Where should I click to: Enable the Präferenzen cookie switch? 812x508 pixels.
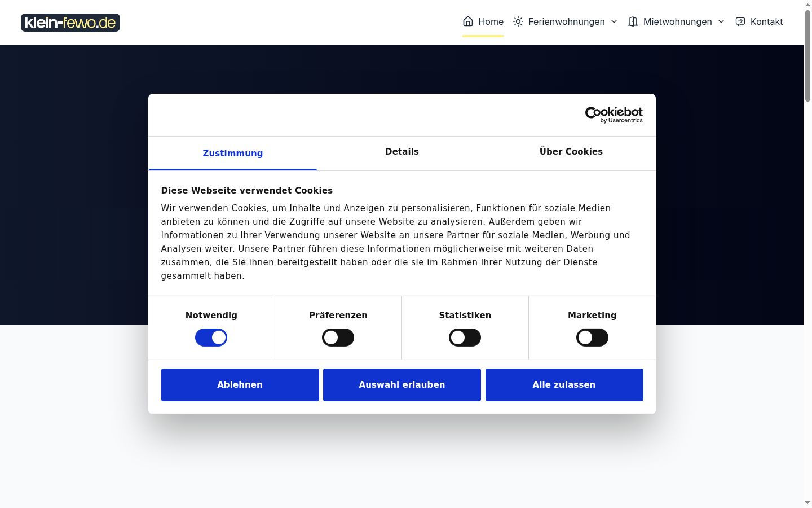tap(338, 338)
